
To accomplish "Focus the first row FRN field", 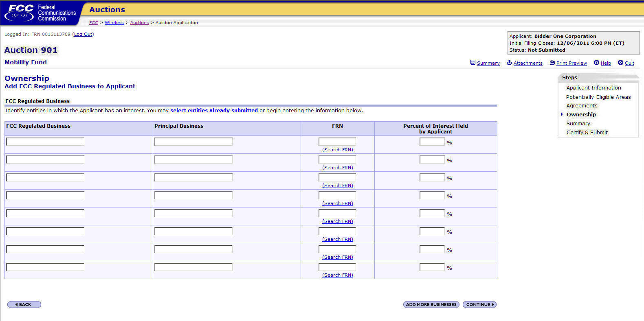I will click(x=337, y=142).
